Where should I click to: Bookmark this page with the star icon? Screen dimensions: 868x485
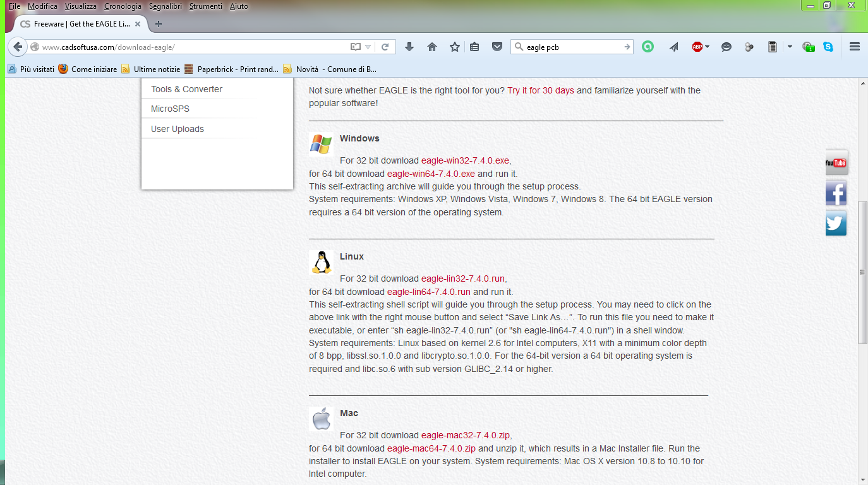[x=455, y=47]
